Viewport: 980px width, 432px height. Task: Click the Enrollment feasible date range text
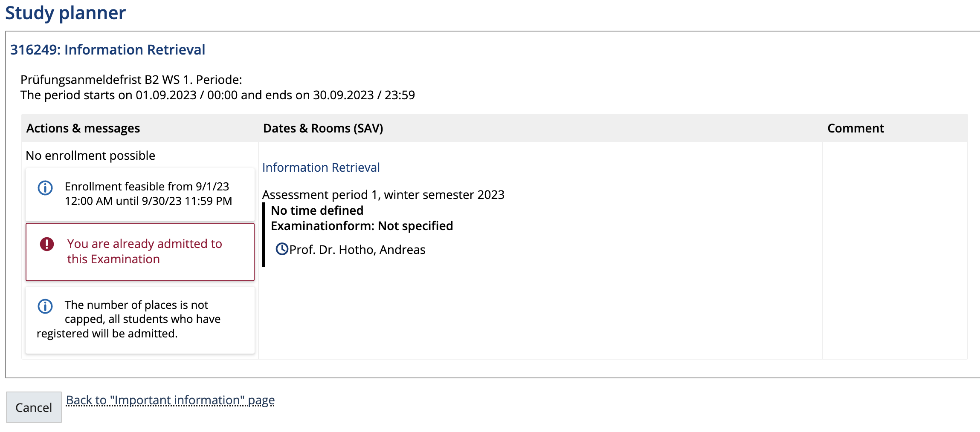point(148,194)
